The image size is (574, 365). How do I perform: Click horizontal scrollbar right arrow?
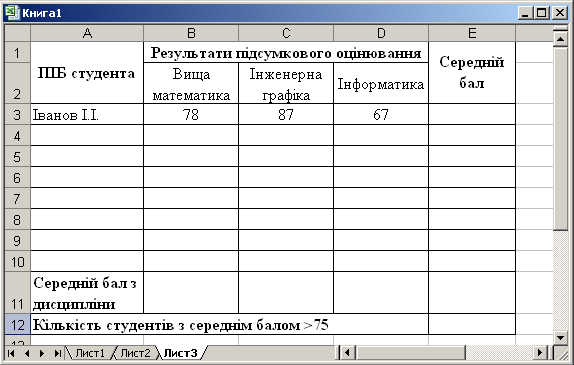540,353
